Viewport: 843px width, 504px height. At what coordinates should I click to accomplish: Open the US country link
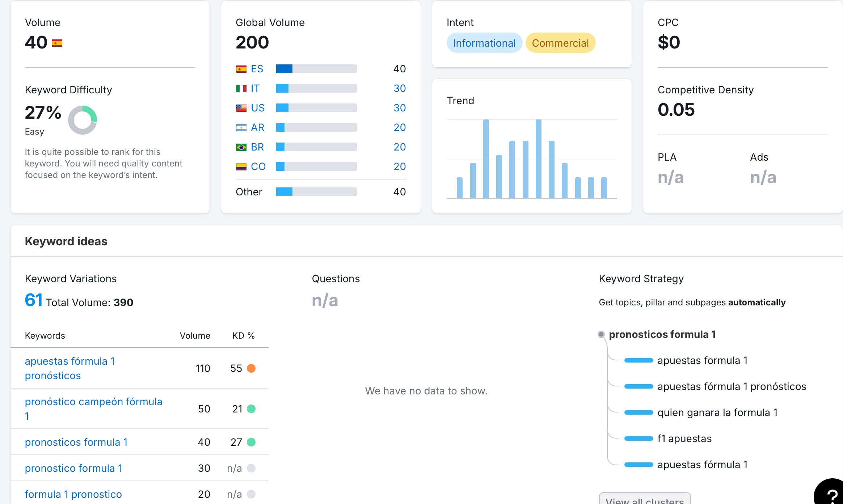[258, 108]
